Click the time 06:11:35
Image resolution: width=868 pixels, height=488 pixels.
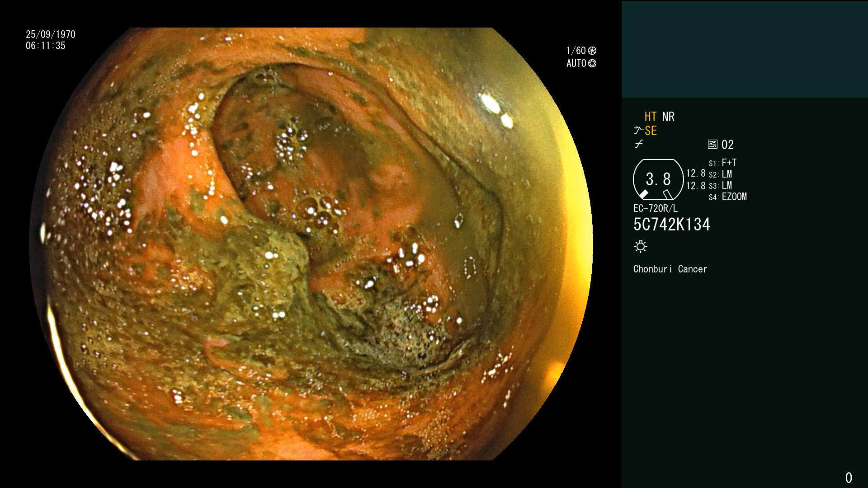pos(46,46)
